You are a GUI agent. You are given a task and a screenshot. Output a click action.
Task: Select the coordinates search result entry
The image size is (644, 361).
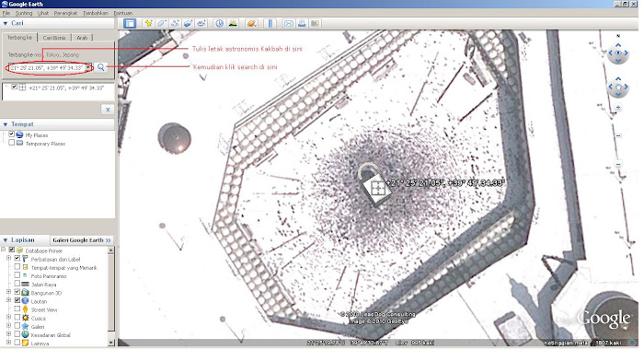(x=66, y=87)
